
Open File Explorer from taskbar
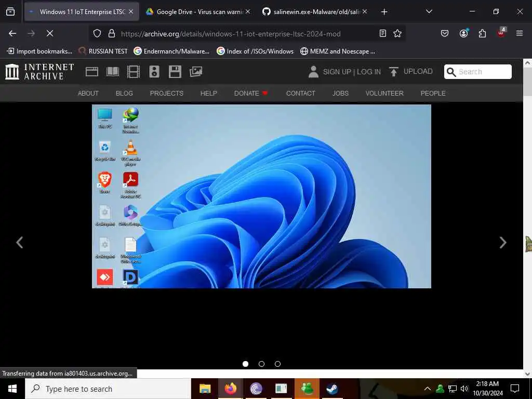[205, 389]
